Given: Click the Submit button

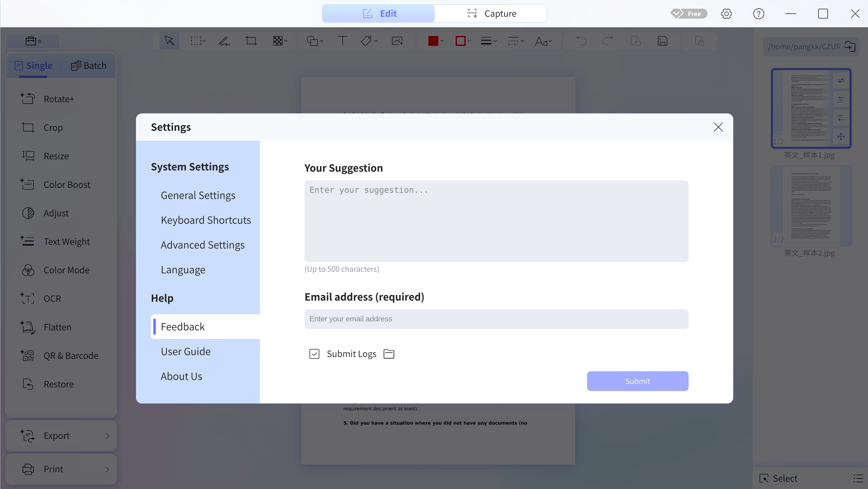Looking at the screenshot, I should 638,381.
